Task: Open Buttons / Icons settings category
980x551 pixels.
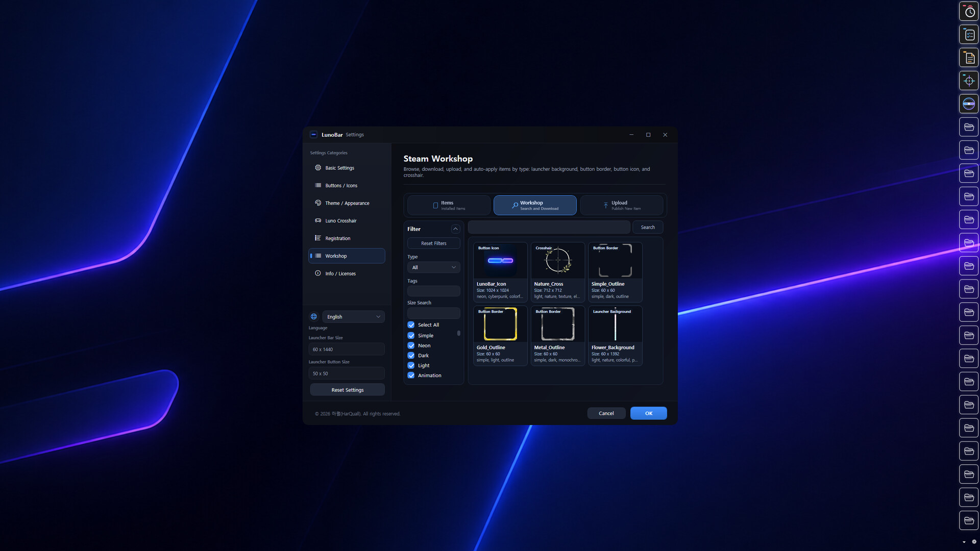Action: point(347,186)
